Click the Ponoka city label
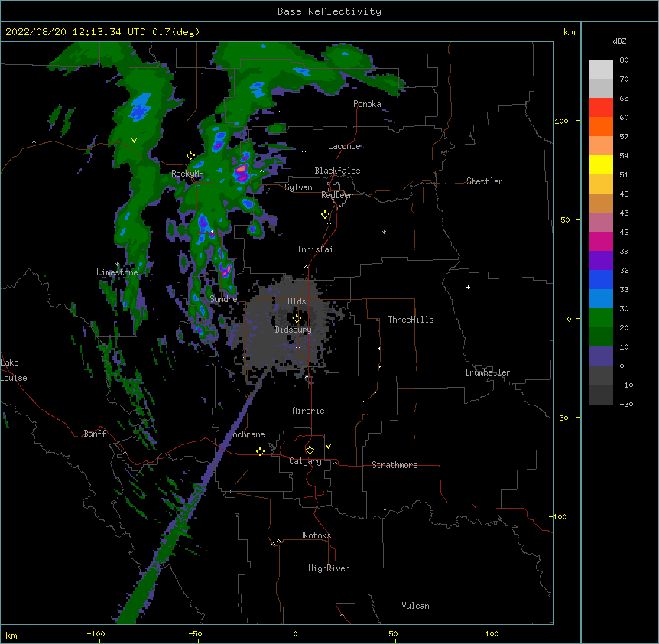Screen dimensions: 659x644 pyautogui.click(x=367, y=104)
